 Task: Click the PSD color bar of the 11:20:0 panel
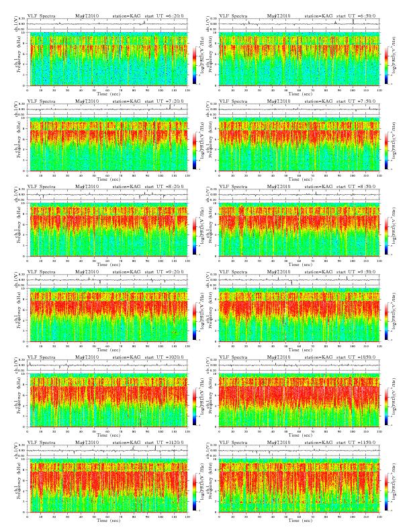(194, 492)
